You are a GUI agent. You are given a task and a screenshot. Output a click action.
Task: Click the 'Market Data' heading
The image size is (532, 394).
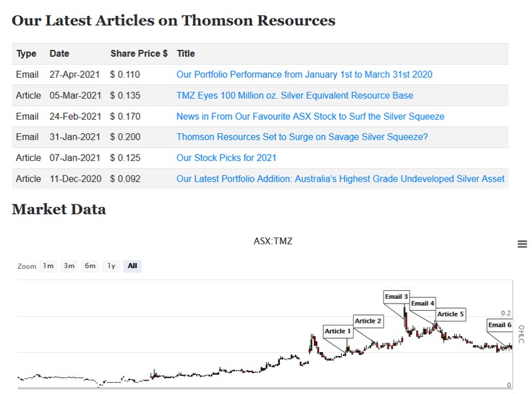[59, 209]
